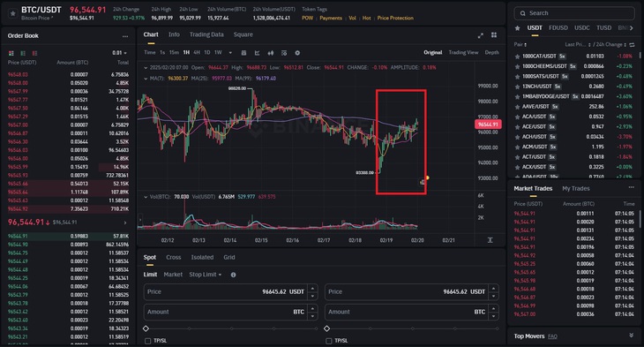Screen dimensions: 644x347
Task: Switch to Cross margin tab
Action: click(x=173, y=257)
